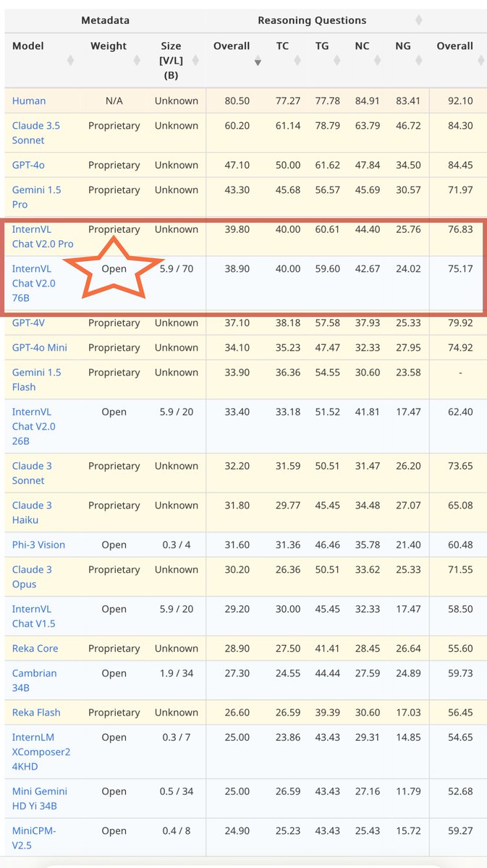
Task: Click the 0.3 / 4 size for Phi-3 Vision
Action: (x=177, y=545)
